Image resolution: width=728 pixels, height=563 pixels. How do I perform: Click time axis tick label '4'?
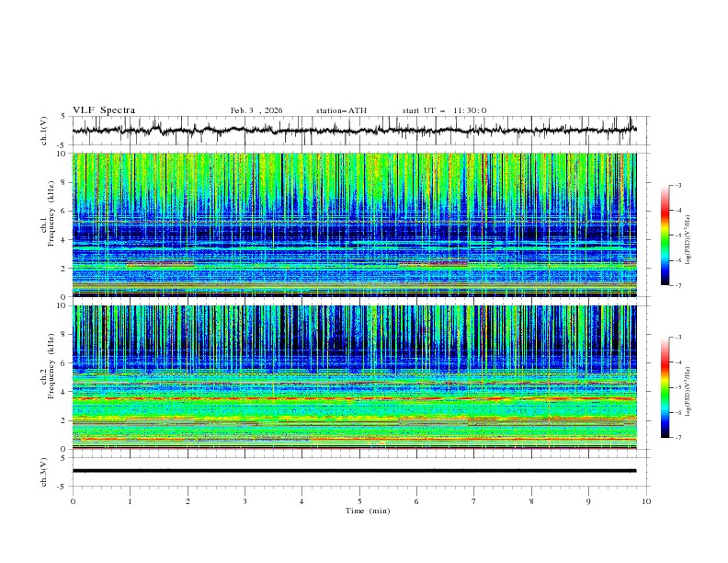coord(301,501)
